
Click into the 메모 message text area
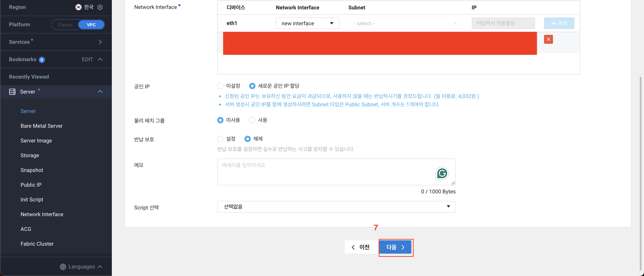325,172
